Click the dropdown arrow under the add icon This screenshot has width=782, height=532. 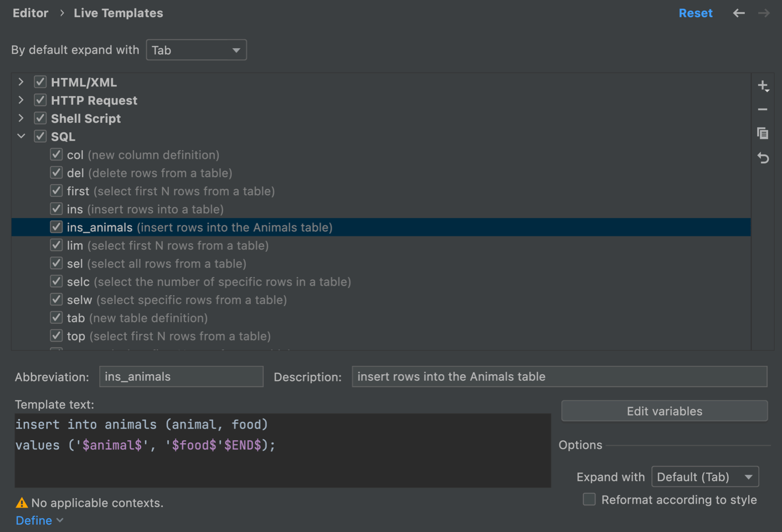coord(766,91)
